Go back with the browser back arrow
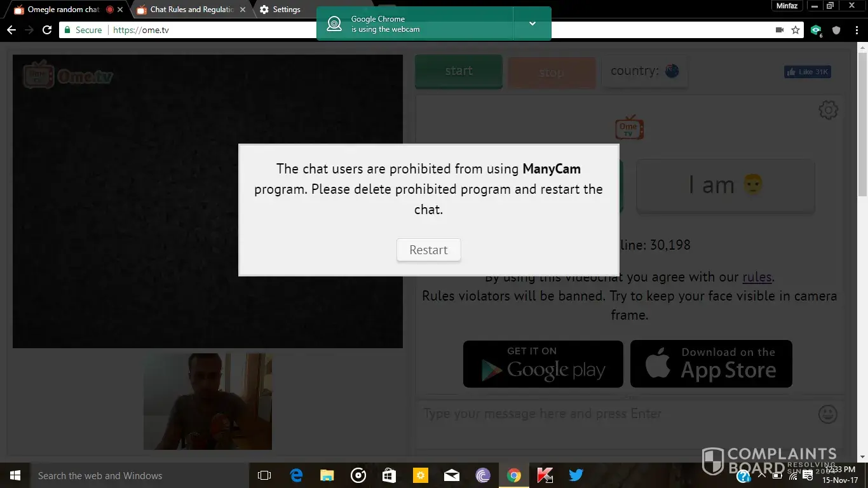Screen dimensions: 868x488 pos(11,30)
